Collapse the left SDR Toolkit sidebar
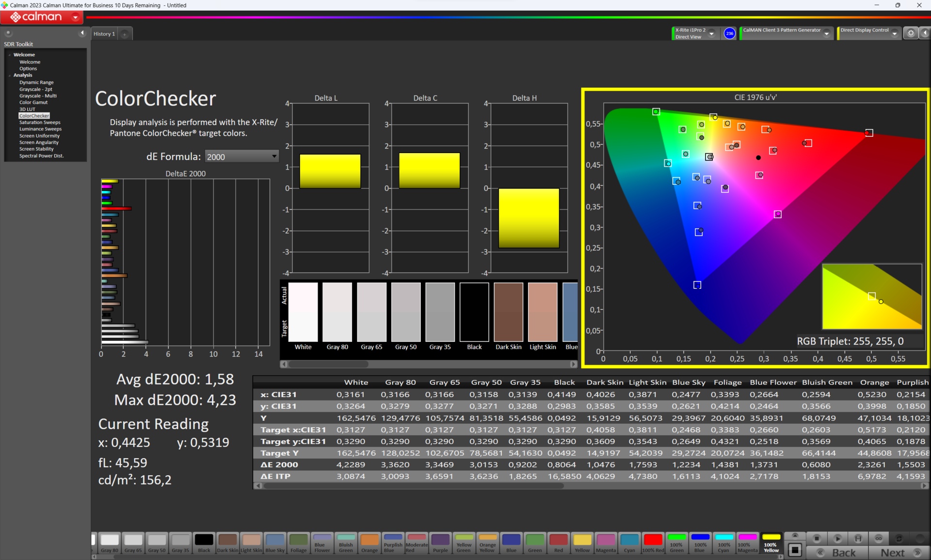Image resolution: width=931 pixels, height=560 pixels. [82, 33]
